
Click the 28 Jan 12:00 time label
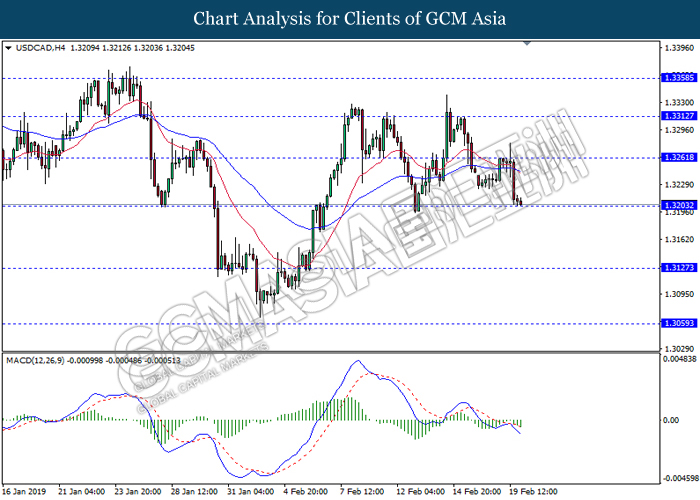[x=194, y=492]
